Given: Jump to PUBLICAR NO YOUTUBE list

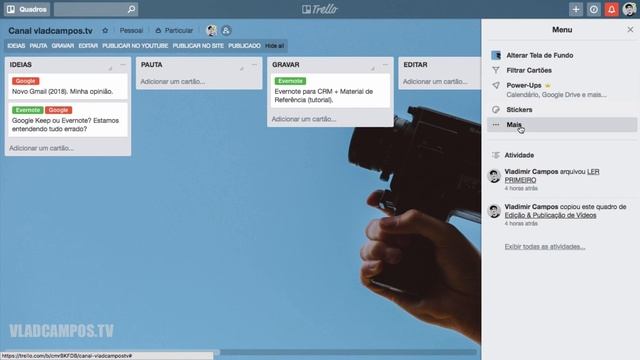Looking at the screenshot, I should (135, 46).
